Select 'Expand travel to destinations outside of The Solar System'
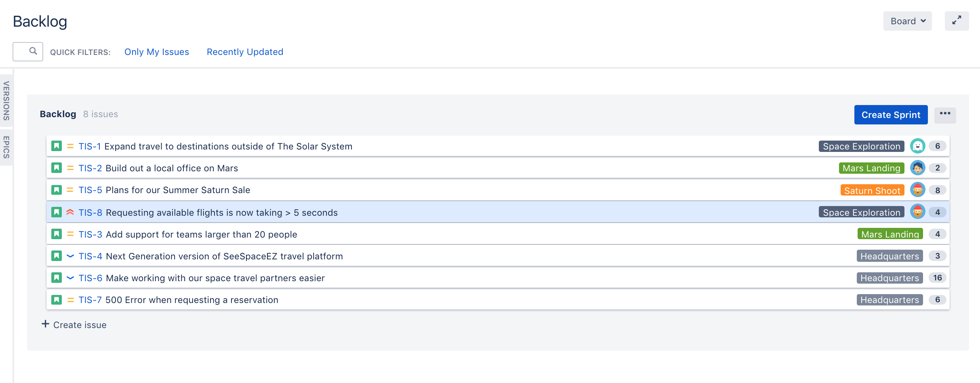 (228, 146)
